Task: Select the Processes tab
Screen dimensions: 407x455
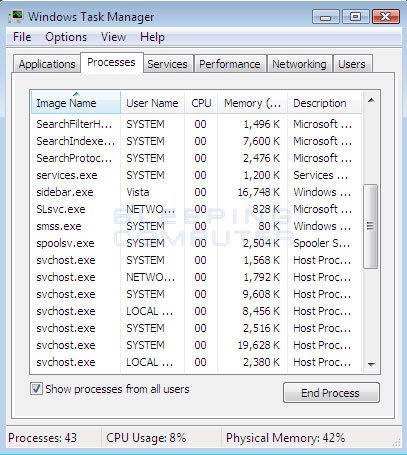Action: [x=112, y=62]
